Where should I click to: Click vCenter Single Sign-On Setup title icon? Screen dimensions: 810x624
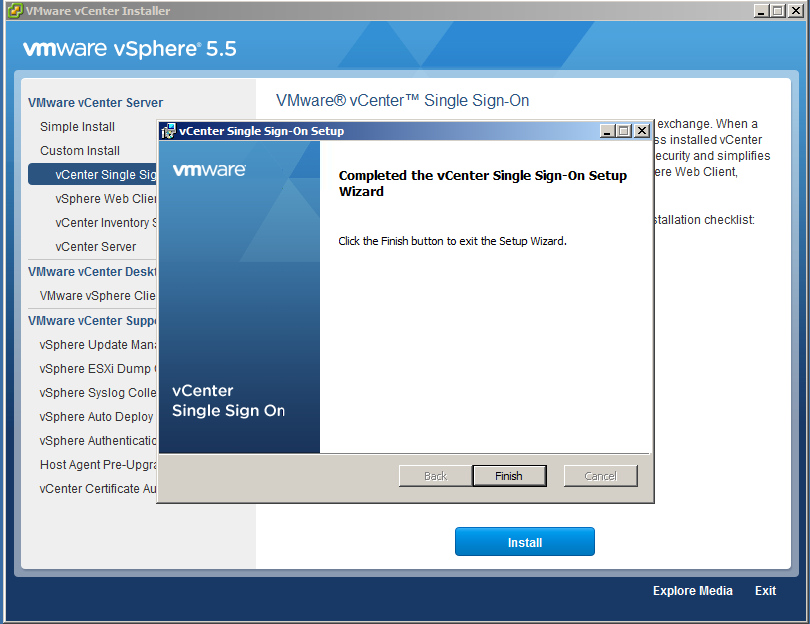pos(168,131)
